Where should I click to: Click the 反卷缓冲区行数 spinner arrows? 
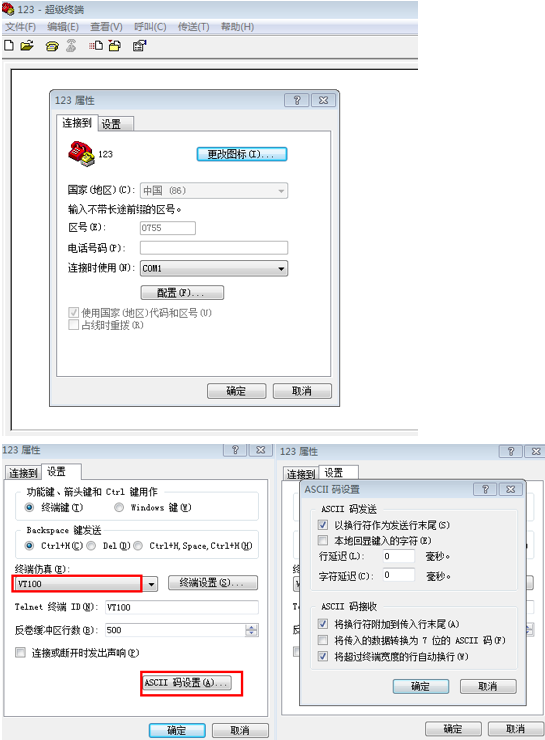click(252, 630)
